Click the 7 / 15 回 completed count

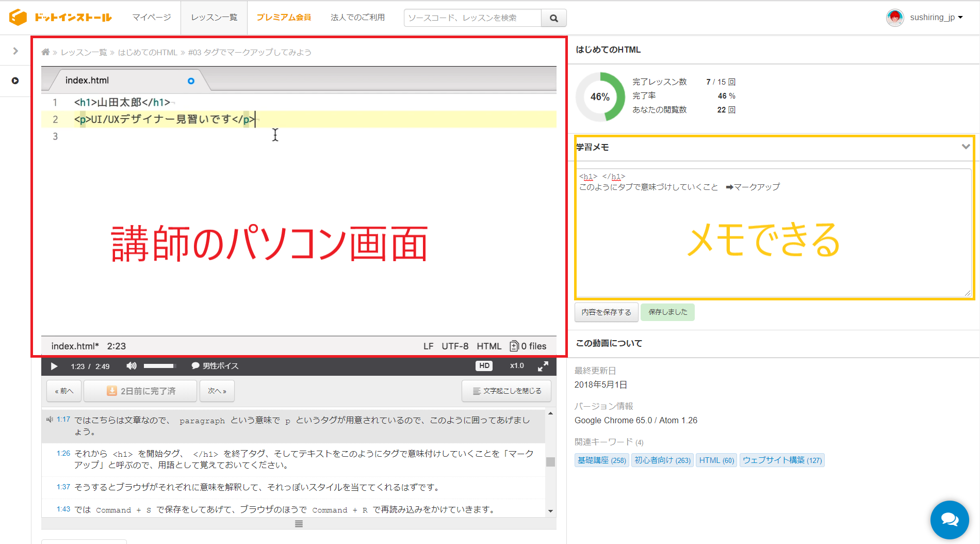tap(721, 82)
